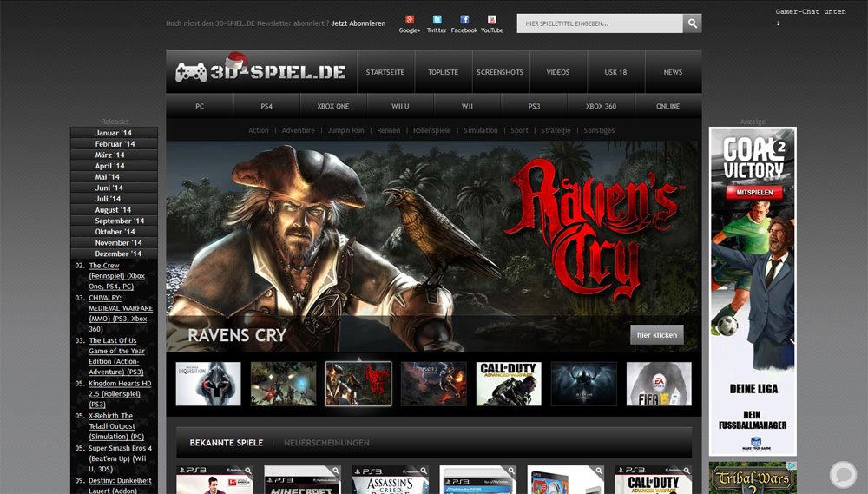Open 'The Crew' release link
The image size is (868, 494).
coord(104,266)
